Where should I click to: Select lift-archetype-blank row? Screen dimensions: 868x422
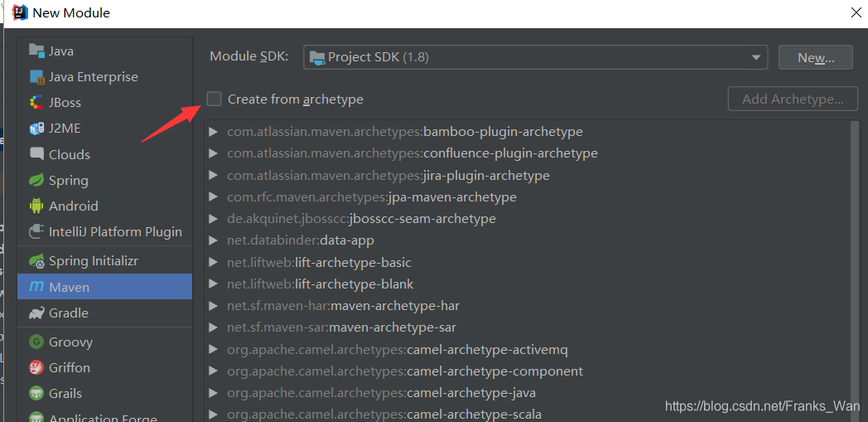528,284
